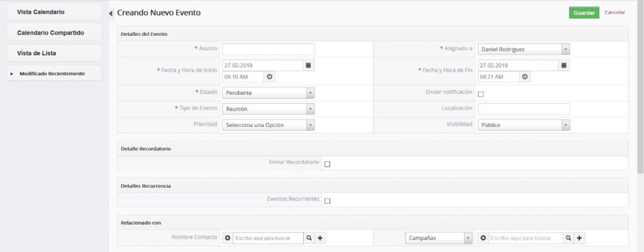Open the Estado dropdown showing Pendiente

tap(269, 93)
